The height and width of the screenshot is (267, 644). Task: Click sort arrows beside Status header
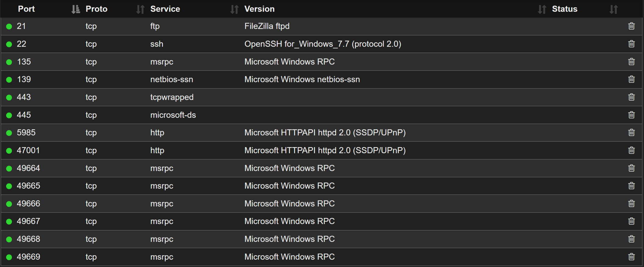pyautogui.click(x=613, y=9)
